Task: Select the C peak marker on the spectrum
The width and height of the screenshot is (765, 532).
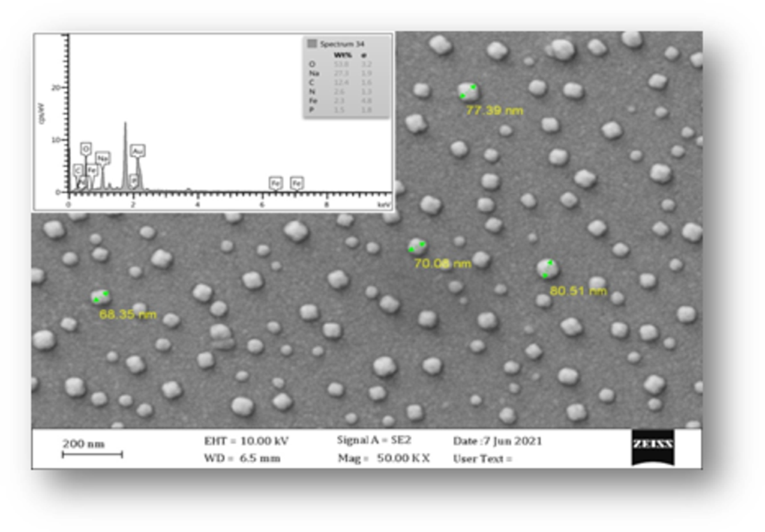Action: tap(77, 170)
